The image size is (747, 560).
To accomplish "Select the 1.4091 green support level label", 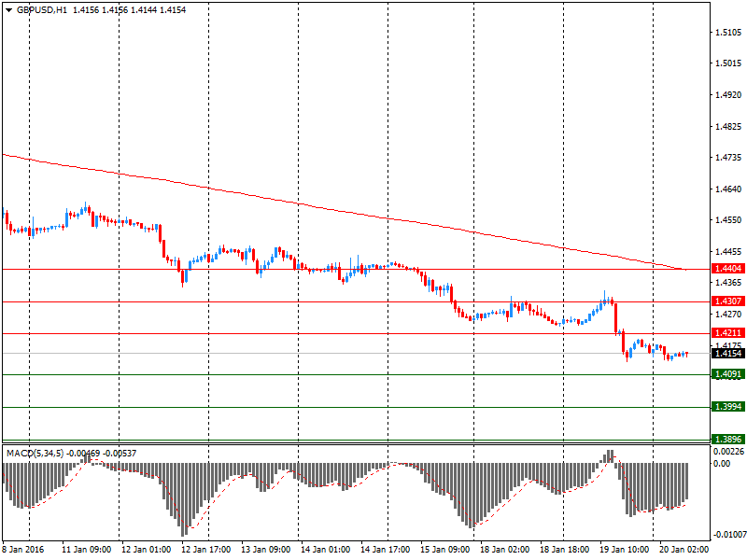I will 728,374.
